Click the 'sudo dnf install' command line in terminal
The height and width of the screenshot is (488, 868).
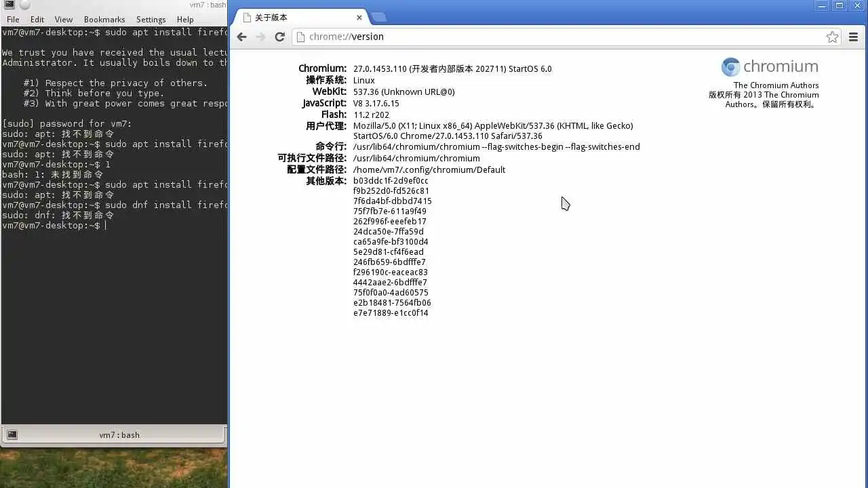114,205
